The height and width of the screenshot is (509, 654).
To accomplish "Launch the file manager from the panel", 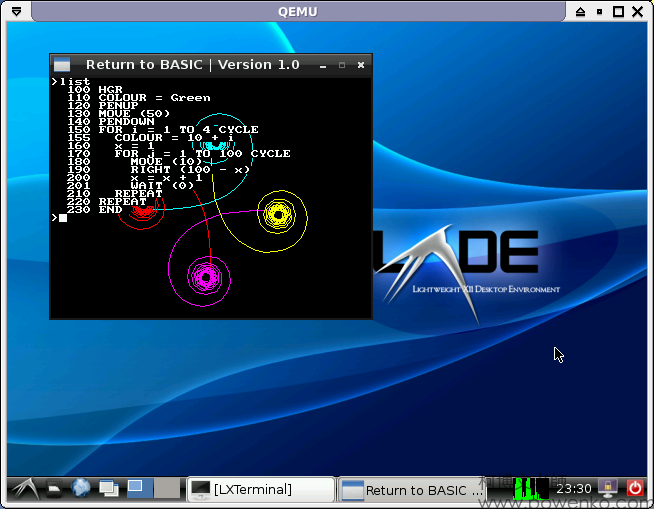I will (x=54, y=489).
